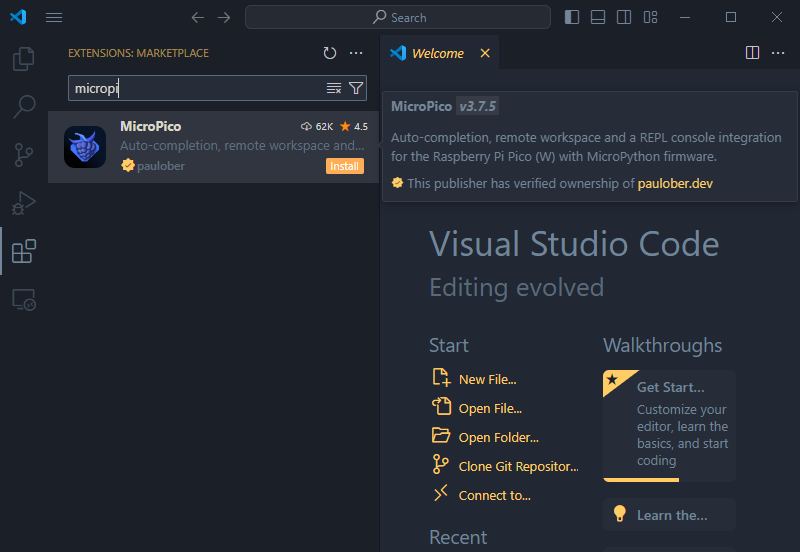
Task: Refresh the extensions marketplace list
Action: click(330, 53)
